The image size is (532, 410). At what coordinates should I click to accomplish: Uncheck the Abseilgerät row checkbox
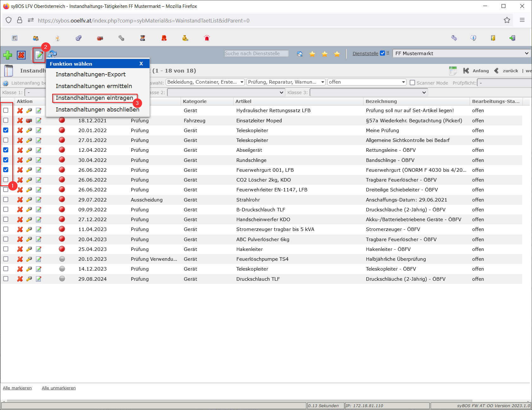pos(6,150)
